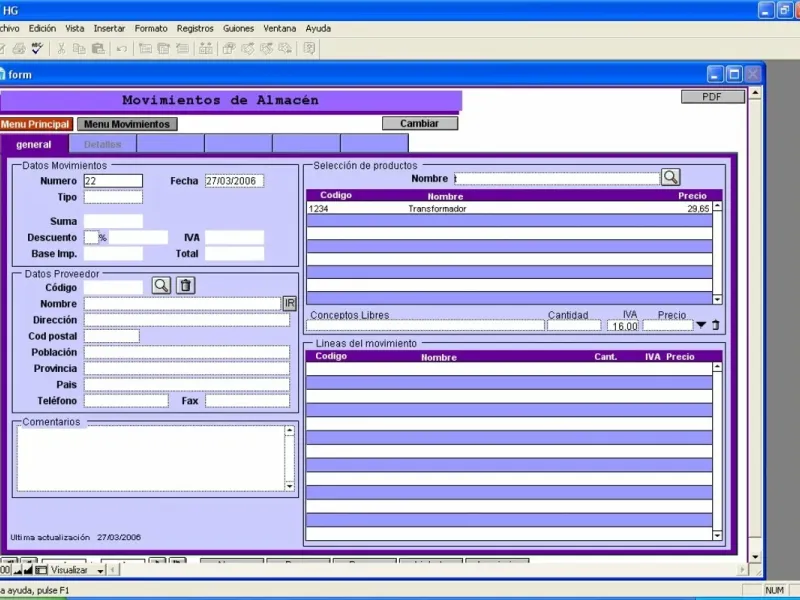Switch to the Detalles tab
This screenshot has width=800, height=600.
pyautogui.click(x=103, y=144)
